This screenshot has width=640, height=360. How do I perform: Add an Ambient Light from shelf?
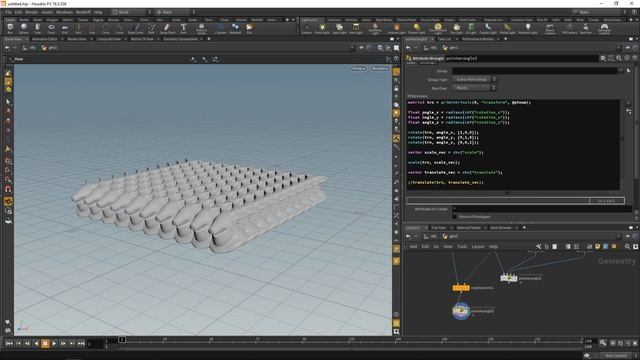tap(528, 28)
